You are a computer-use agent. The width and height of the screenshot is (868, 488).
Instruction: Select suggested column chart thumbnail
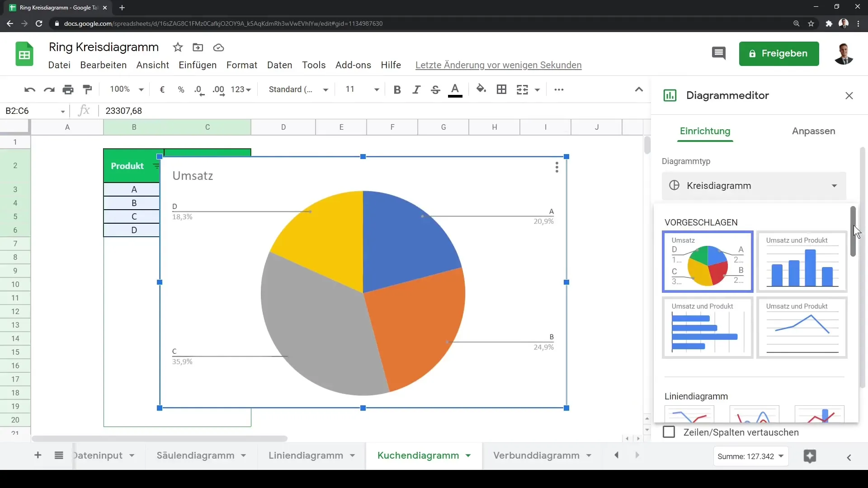pos(802,262)
